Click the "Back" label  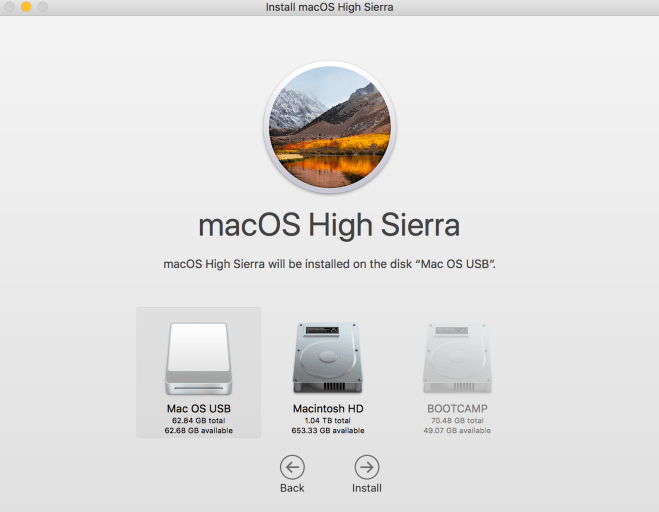pos(292,488)
